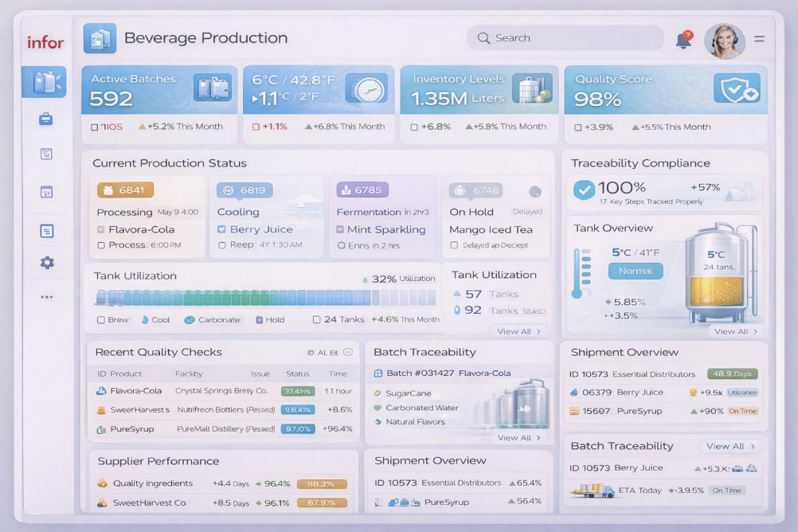Expand View All in Tank Overview
The image size is (798, 532).
pyautogui.click(x=735, y=331)
